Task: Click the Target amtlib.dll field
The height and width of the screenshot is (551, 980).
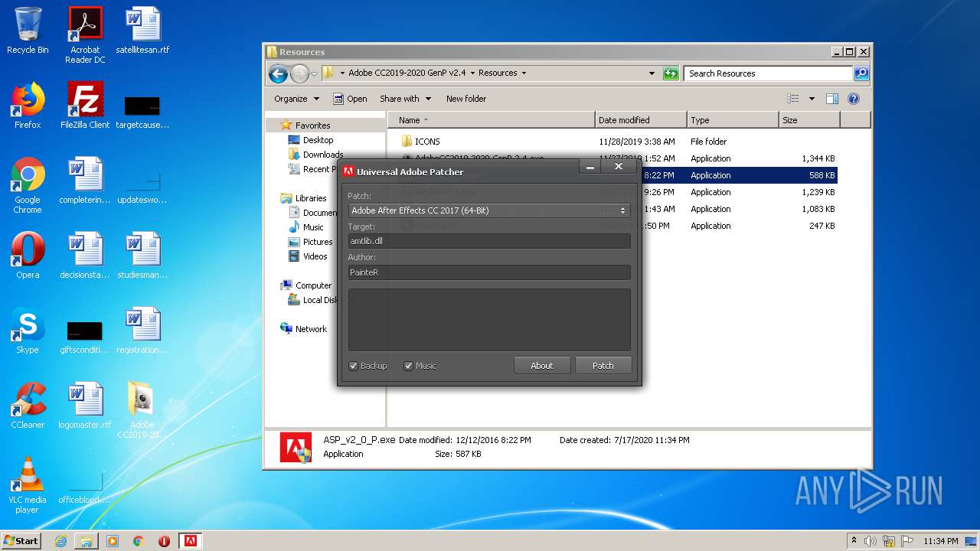Action: click(489, 241)
